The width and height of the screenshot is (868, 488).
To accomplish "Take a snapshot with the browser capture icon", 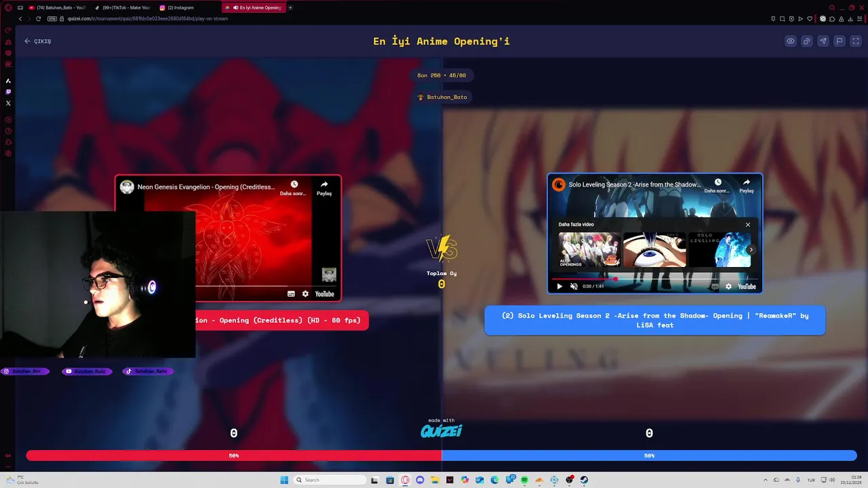I will point(783,18).
